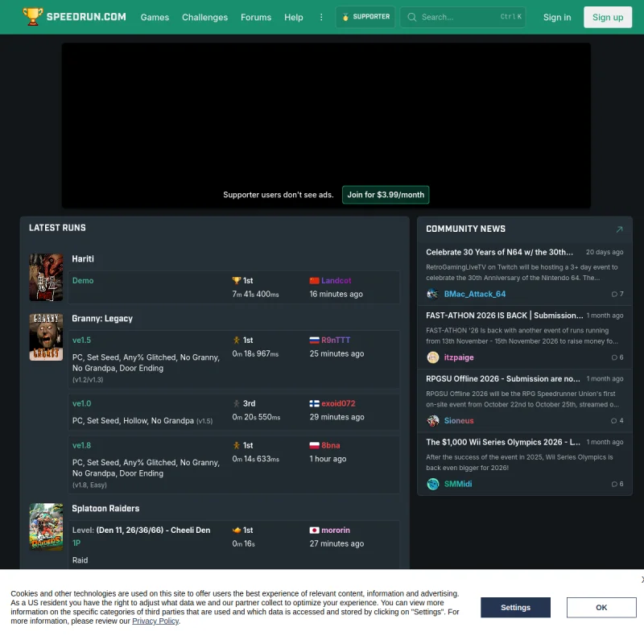Click the China flag beside Landcot
644x644 pixels.
(314, 280)
